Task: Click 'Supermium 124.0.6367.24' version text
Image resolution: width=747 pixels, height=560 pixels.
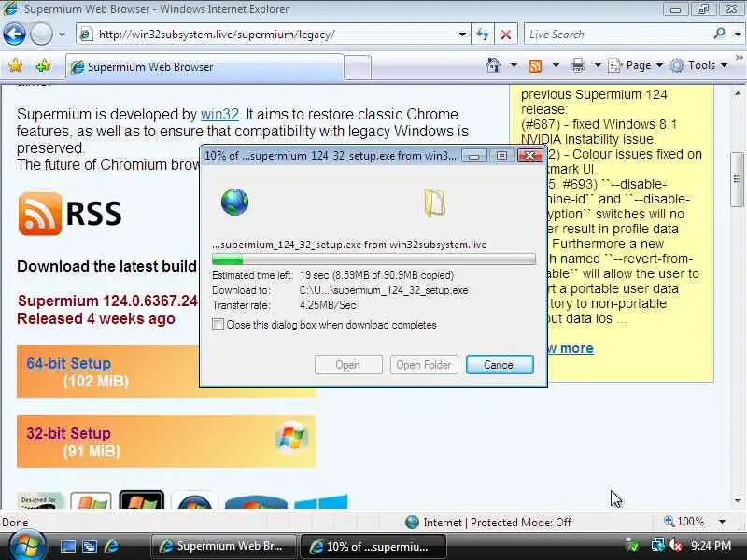Action: click(107, 301)
